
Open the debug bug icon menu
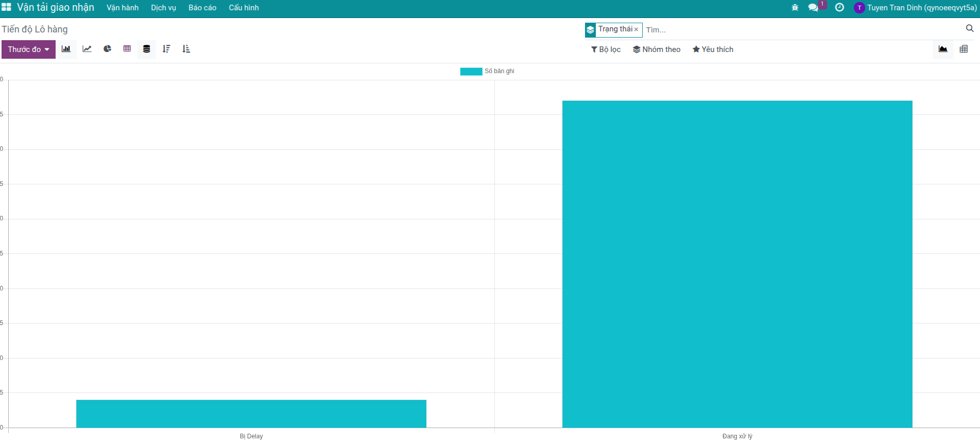[795, 8]
